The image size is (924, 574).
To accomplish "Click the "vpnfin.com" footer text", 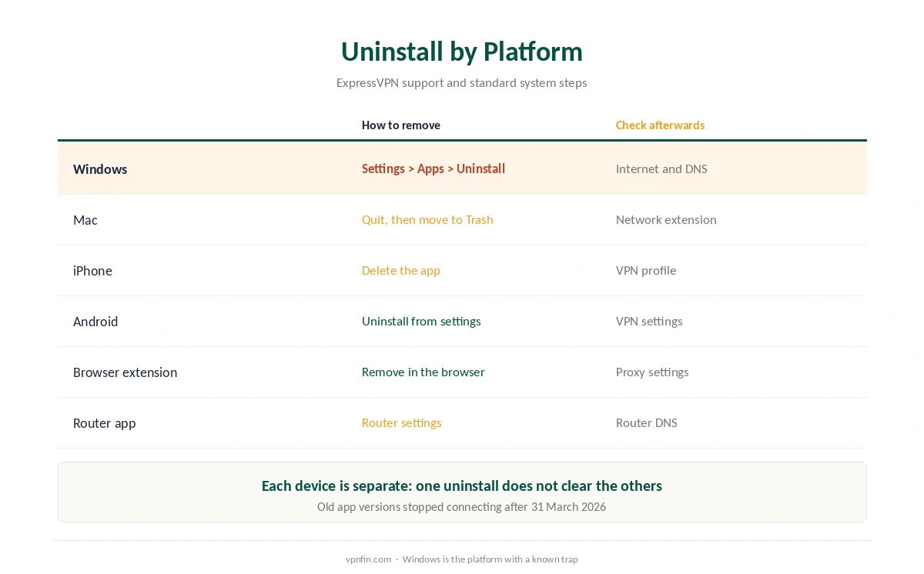I will (368, 559).
